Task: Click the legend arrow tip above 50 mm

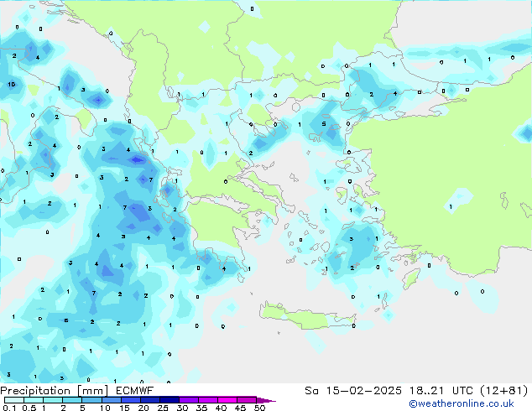Action: pos(266,400)
